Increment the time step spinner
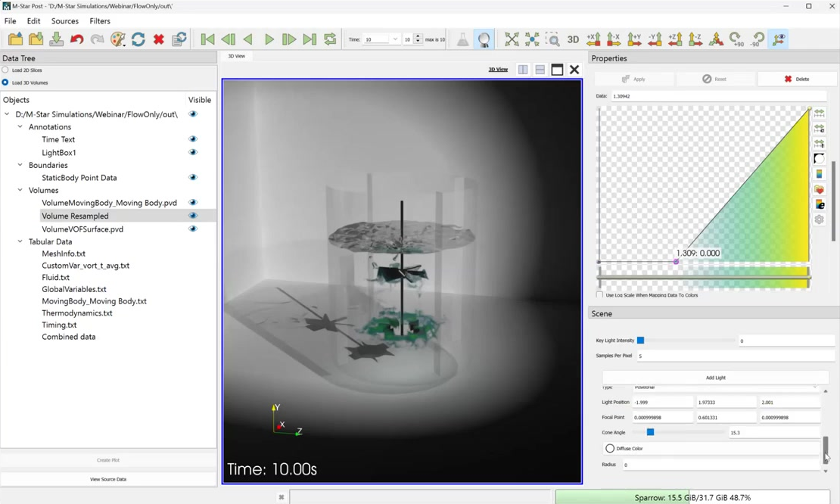The width and height of the screenshot is (840, 504). [x=418, y=37]
